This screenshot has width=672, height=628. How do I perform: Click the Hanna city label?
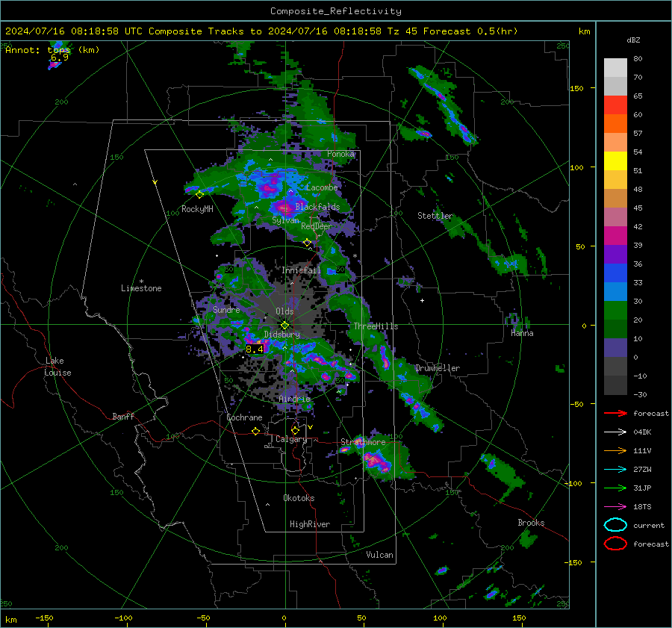(522, 333)
